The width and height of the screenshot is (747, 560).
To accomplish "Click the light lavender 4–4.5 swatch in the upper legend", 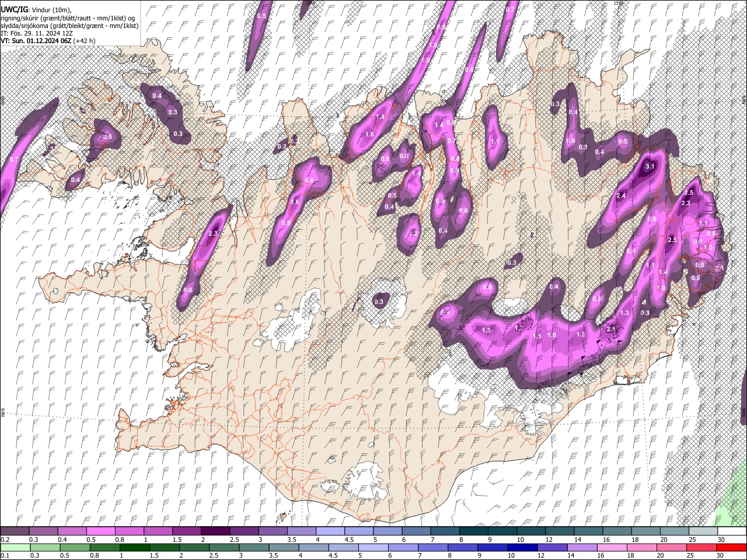I will click(330, 531).
